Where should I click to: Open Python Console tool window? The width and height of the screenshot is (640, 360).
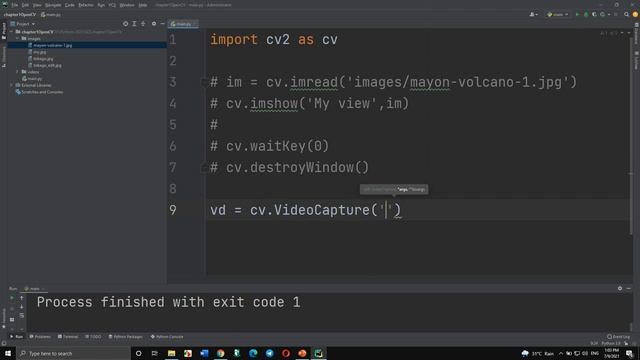point(167,337)
